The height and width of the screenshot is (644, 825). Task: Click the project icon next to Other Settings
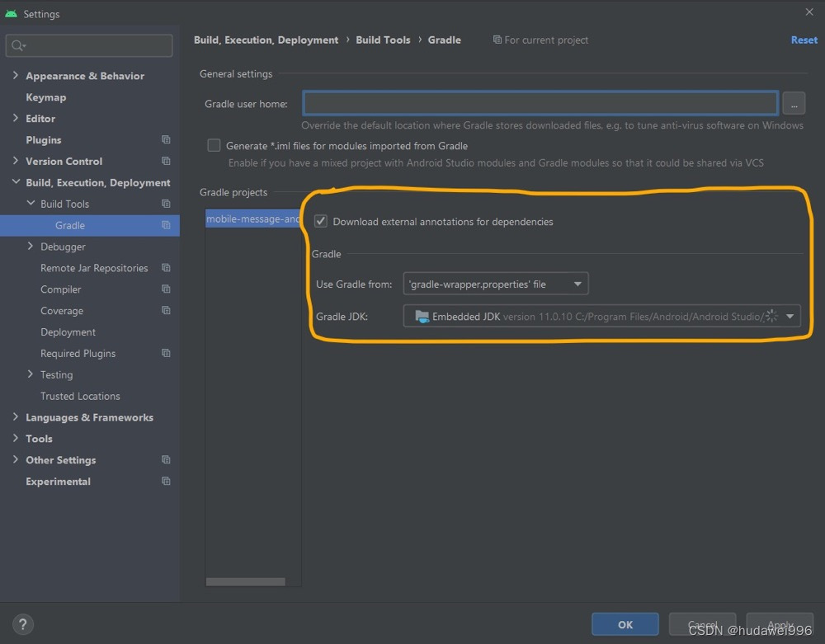click(x=165, y=460)
